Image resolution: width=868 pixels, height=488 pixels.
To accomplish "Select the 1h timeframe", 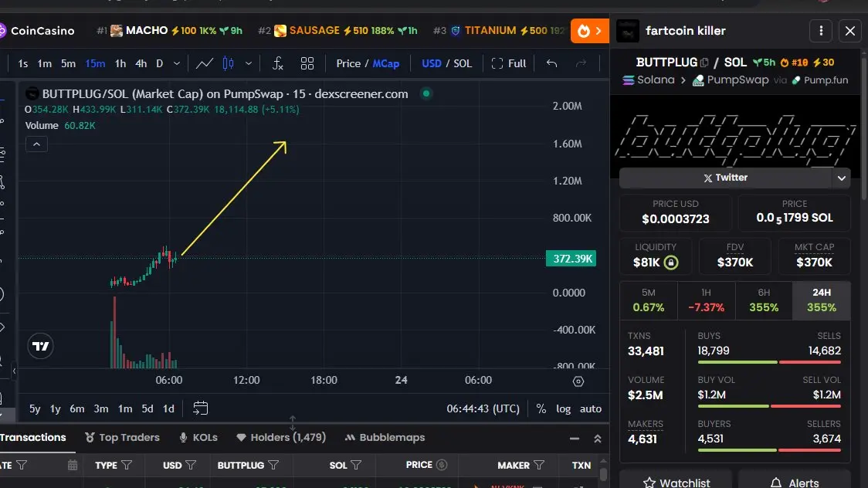I will 120,63.
